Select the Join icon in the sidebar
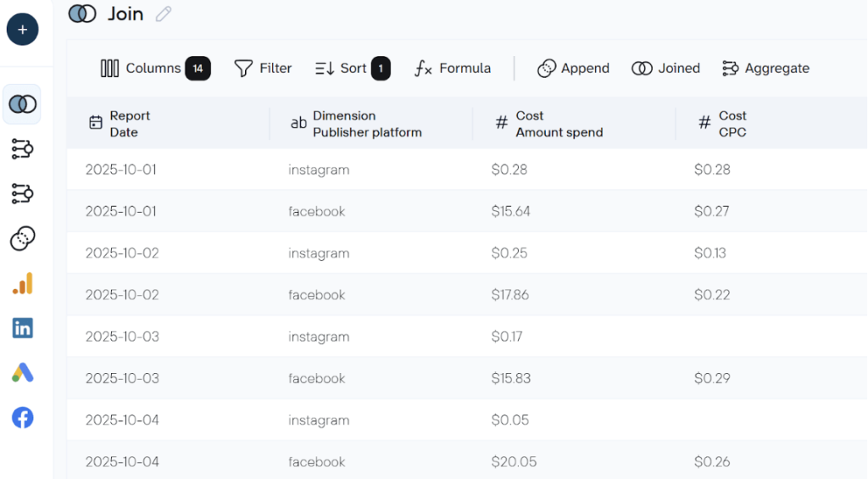This screenshot has width=868, height=479. click(x=23, y=104)
